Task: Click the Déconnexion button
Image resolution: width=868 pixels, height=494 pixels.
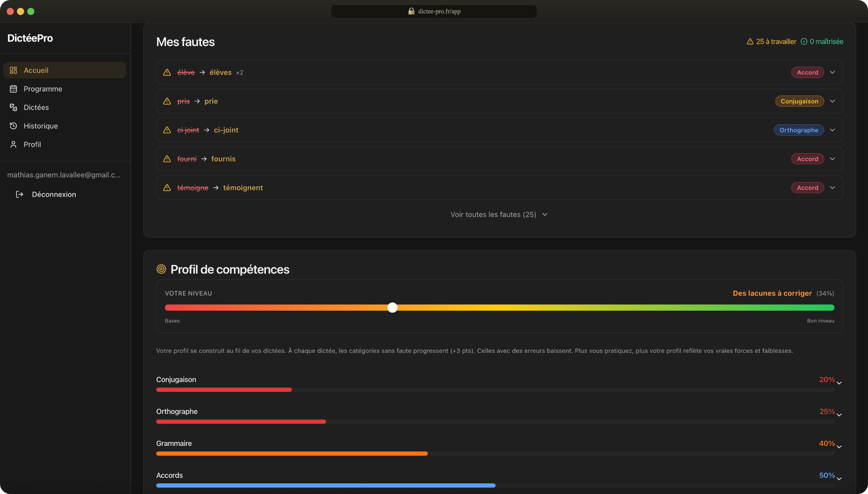Action: tap(46, 194)
